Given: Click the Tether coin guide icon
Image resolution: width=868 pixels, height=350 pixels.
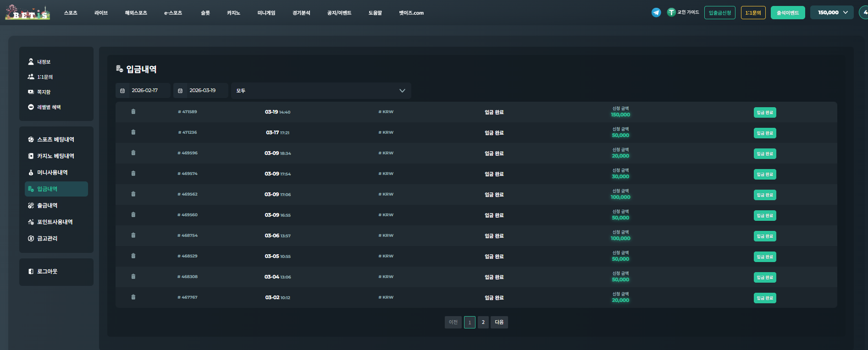Looking at the screenshot, I should (671, 12).
